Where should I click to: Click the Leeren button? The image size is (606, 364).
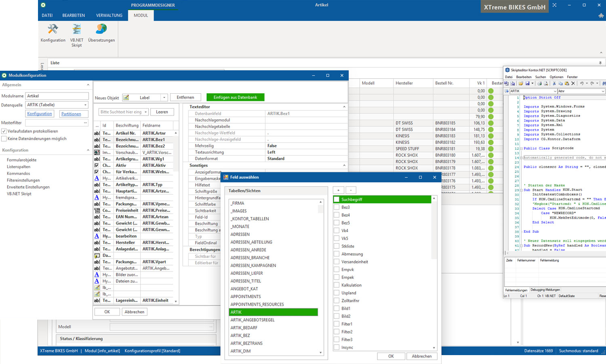162,112
